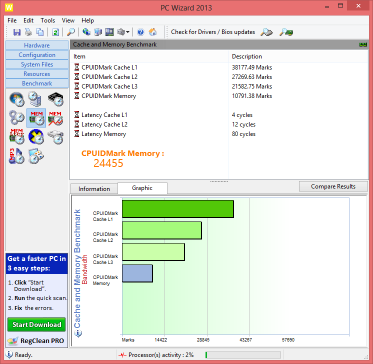Click the Print toolbar icon

pos(29,32)
